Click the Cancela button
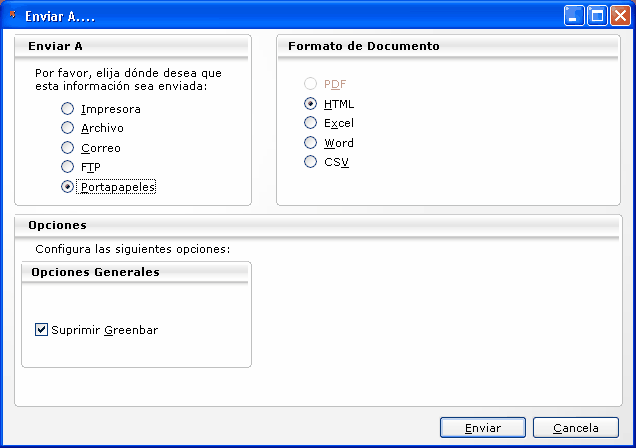This screenshot has width=636, height=448. click(x=582, y=427)
